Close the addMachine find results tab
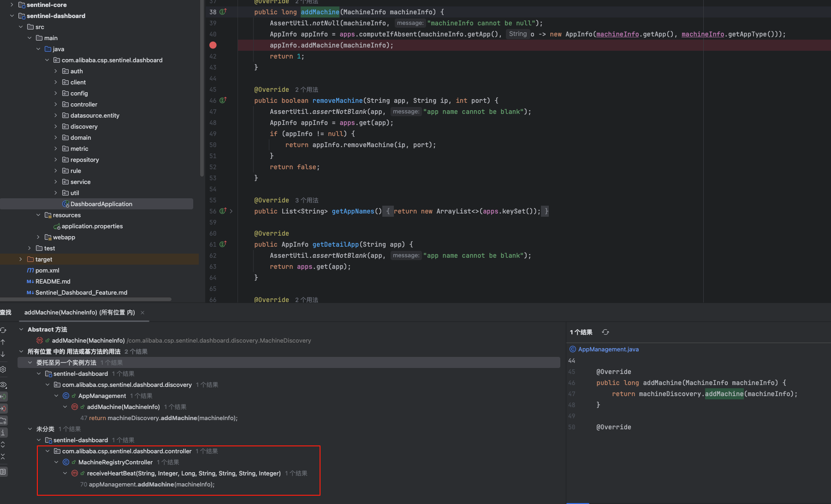Screen dimensions: 831x504 point(142,313)
